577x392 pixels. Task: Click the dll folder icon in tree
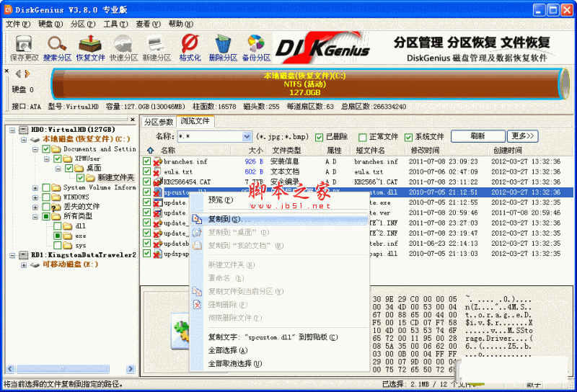point(67,226)
